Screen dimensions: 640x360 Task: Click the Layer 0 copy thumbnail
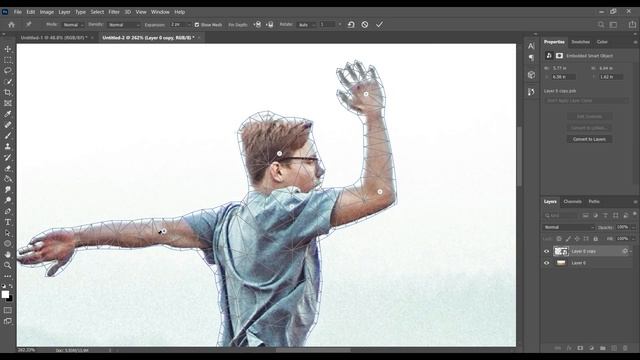[561, 251]
